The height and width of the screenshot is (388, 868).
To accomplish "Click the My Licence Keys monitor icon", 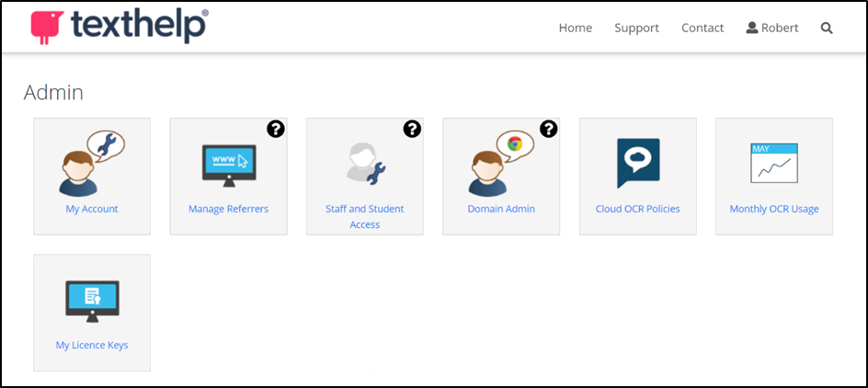I will coord(92,302).
